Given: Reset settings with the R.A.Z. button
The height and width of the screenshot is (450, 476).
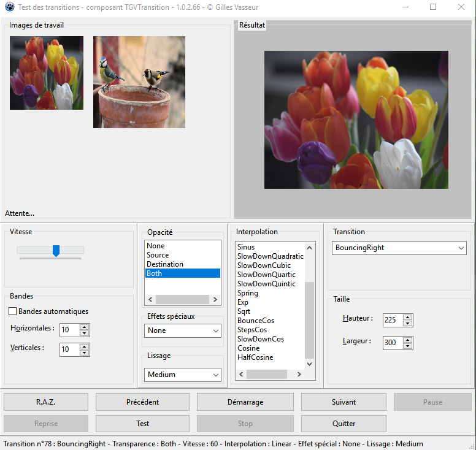Looking at the screenshot, I should (46, 402).
